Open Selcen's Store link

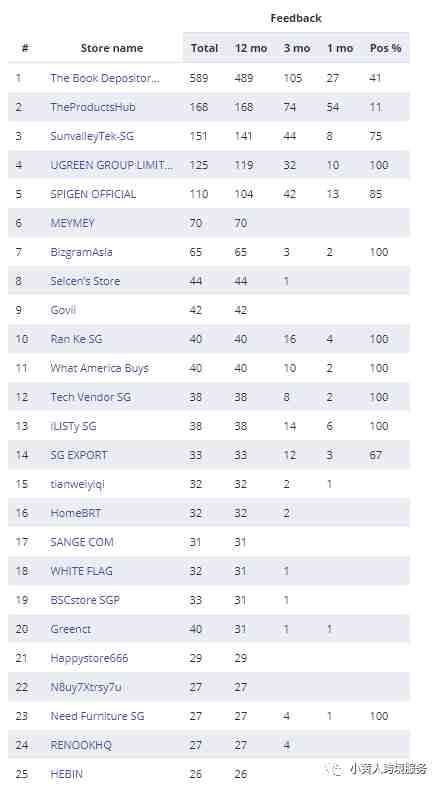(85, 281)
